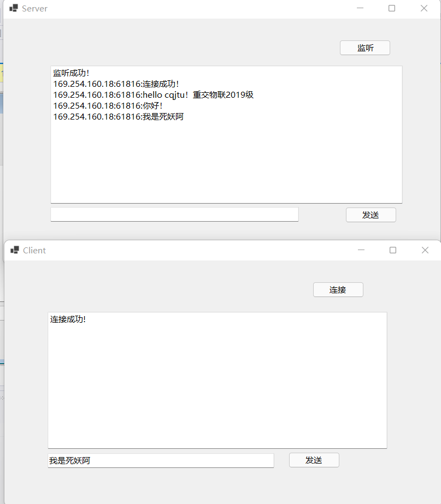The width and height of the screenshot is (441, 504).
Task: Maximize the Client window
Action: [392, 250]
